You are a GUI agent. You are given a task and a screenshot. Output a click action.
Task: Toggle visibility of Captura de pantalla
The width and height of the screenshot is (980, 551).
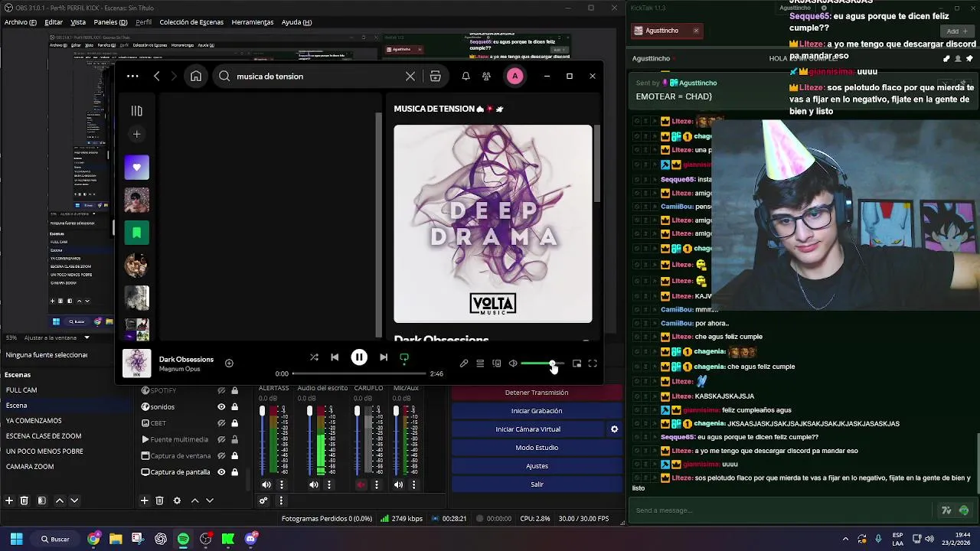coord(221,472)
